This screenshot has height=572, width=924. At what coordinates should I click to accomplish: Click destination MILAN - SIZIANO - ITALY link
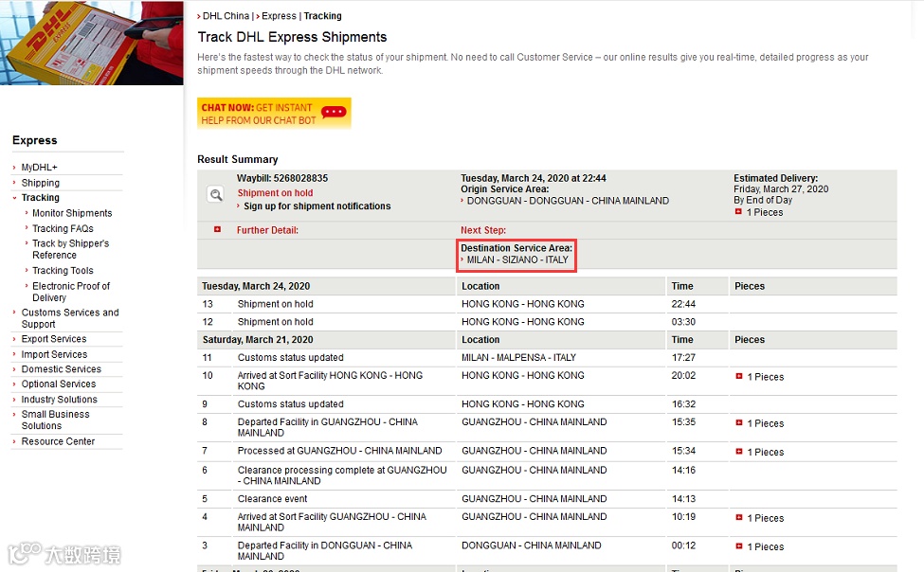[x=517, y=259]
